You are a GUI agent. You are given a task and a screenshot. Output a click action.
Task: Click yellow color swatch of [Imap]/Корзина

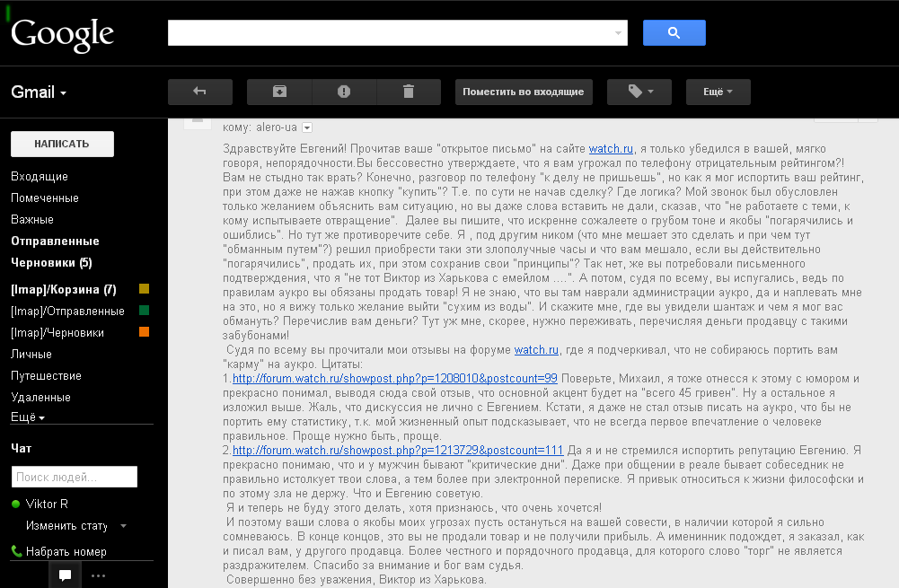coord(144,290)
